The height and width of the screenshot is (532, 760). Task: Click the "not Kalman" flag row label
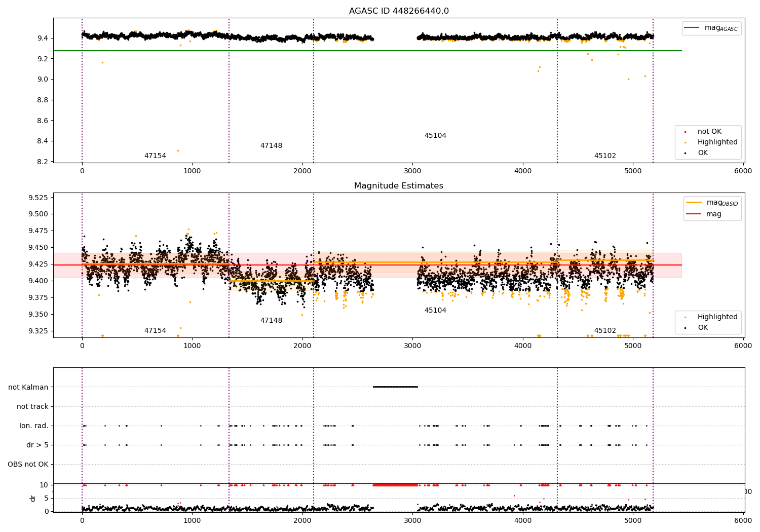click(28, 388)
